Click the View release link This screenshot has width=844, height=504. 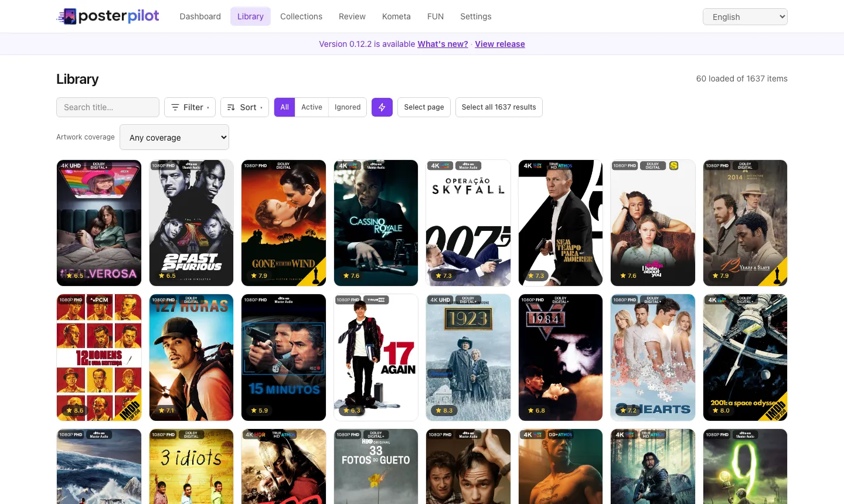[x=500, y=44]
